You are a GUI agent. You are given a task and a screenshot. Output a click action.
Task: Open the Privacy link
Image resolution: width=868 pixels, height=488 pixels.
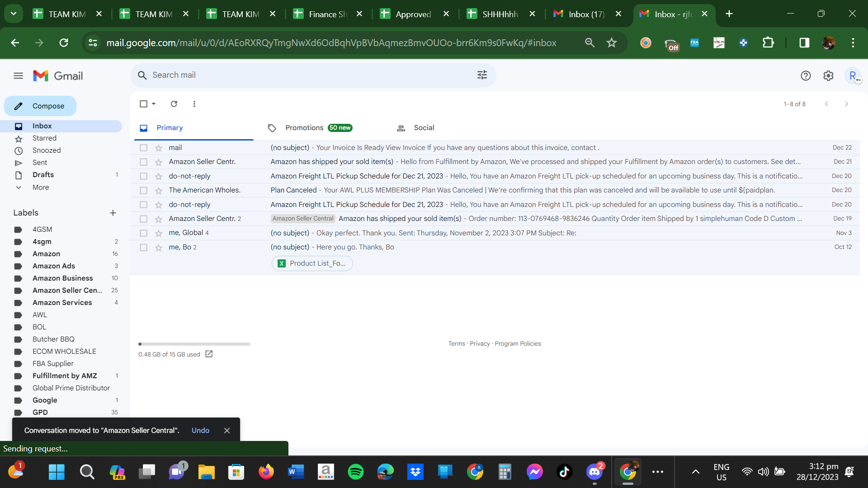click(480, 344)
